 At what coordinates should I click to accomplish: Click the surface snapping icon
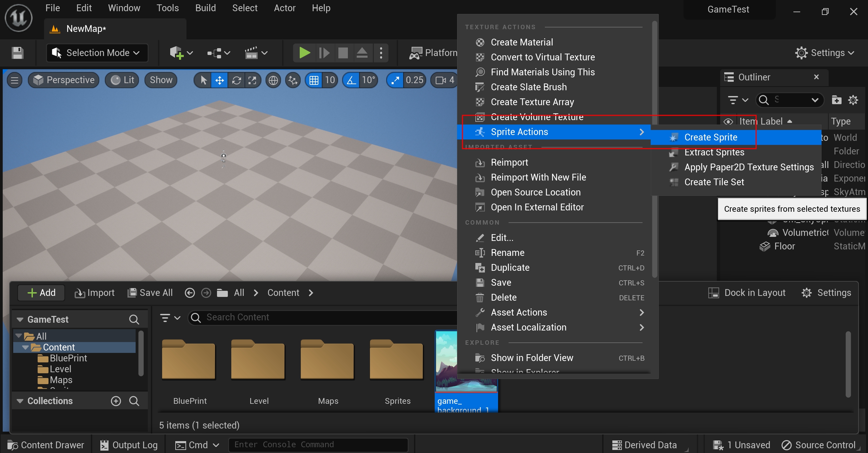(293, 80)
